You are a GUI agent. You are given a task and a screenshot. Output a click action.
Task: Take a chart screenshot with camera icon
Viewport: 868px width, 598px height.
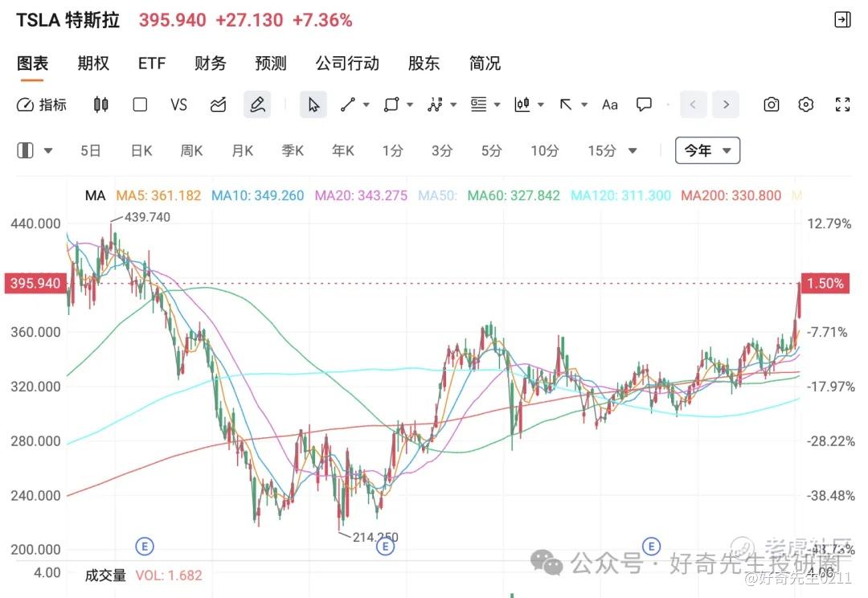pyautogui.click(x=772, y=104)
